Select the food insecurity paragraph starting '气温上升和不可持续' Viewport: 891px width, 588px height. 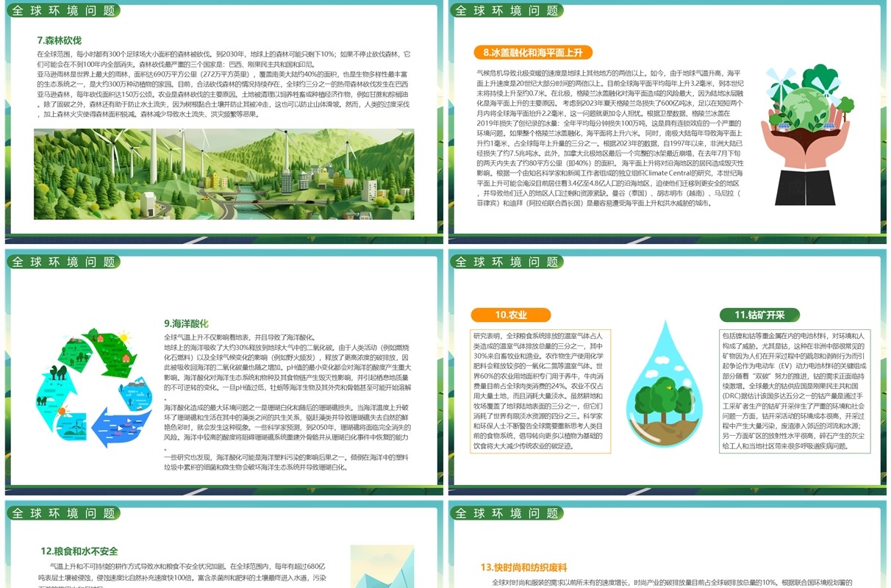coord(184,575)
